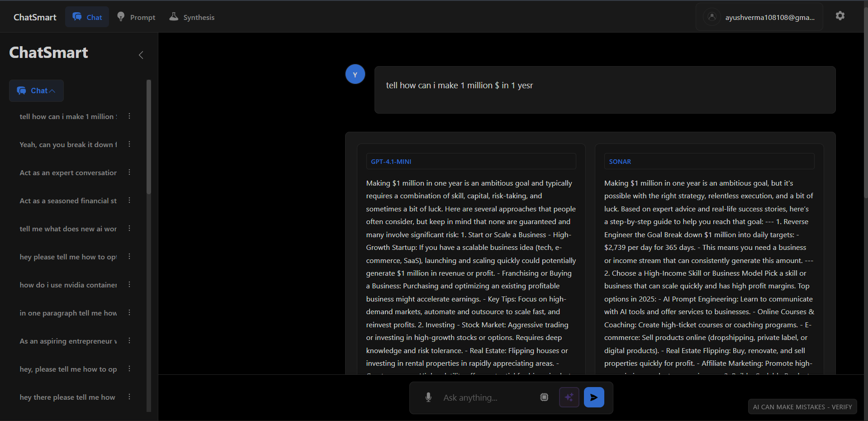The height and width of the screenshot is (421, 868).
Task: Click the lightbulb icon next to Prompt
Action: coord(120,16)
